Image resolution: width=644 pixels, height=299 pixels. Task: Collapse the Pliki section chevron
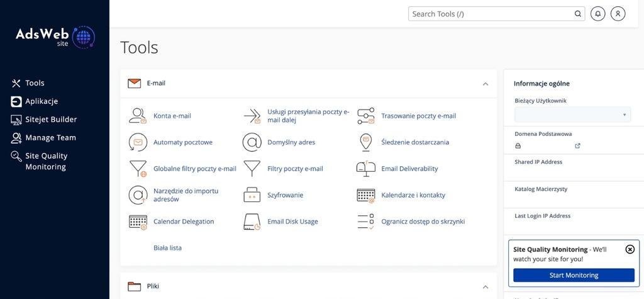pos(486,286)
